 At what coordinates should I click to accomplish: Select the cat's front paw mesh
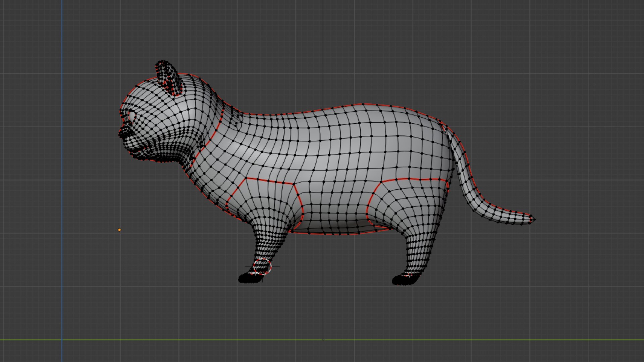coord(251,278)
